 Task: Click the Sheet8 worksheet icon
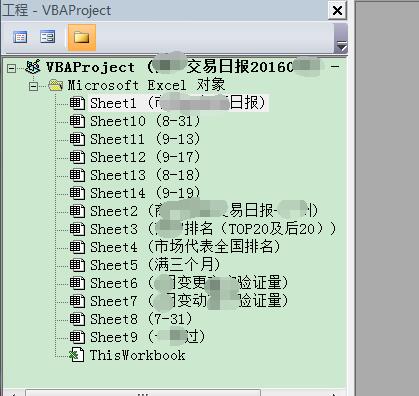coord(77,319)
